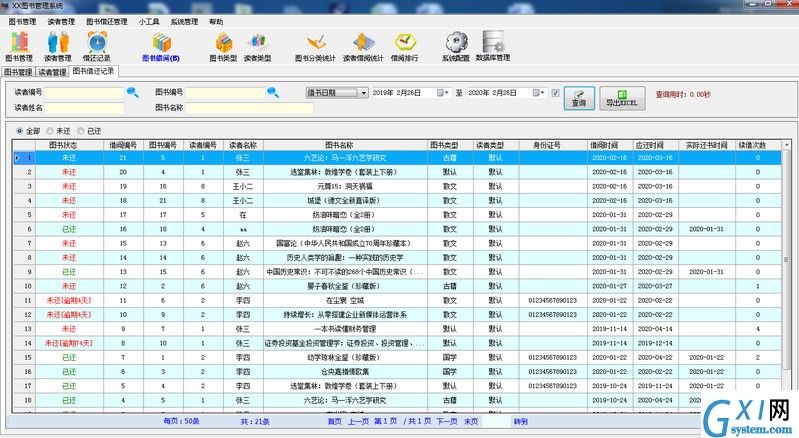The width and height of the screenshot is (799, 438).
Task: Go to 上一页 previous page link
Action: (x=358, y=422)
